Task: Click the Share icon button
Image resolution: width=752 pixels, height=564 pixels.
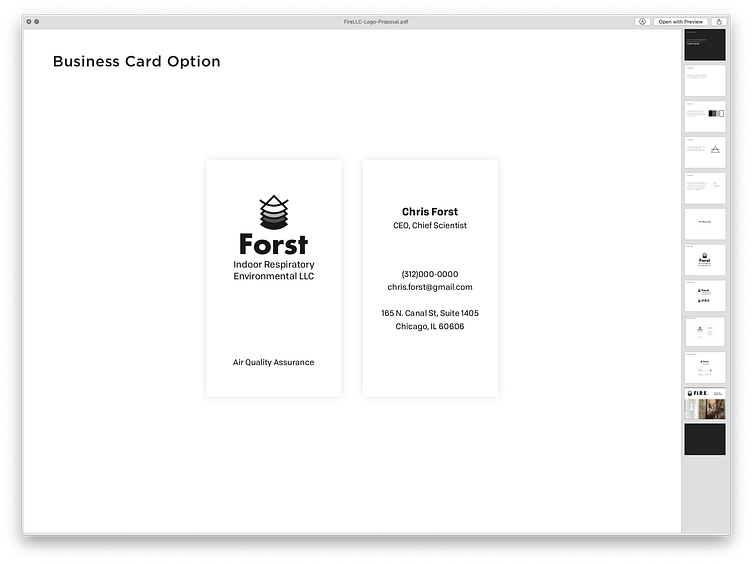Action: (719, 22)
